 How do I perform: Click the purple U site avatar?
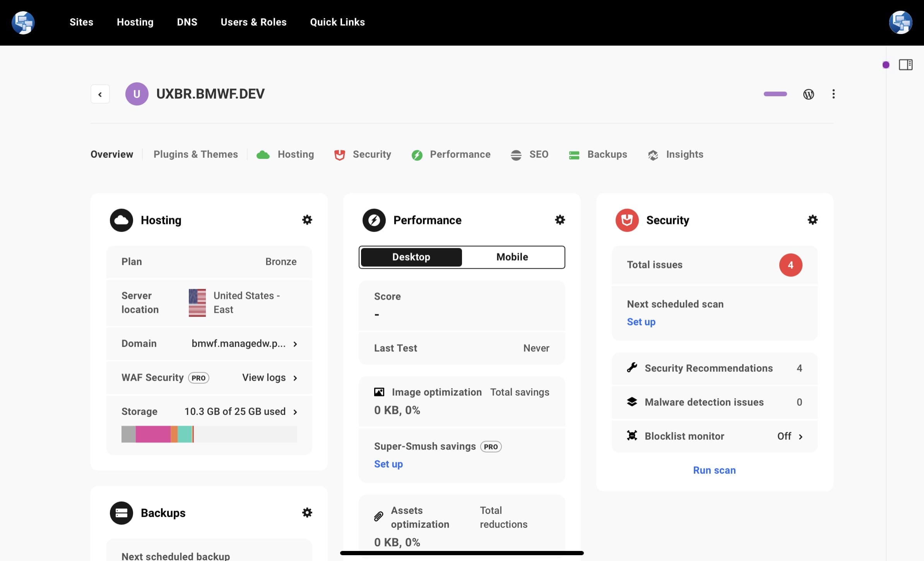137,94
